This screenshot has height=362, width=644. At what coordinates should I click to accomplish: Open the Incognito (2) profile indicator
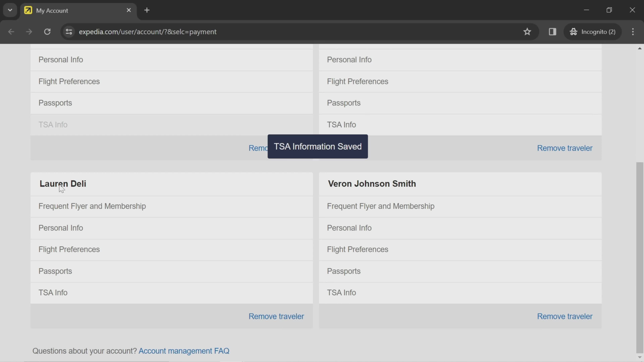point(593,32)
